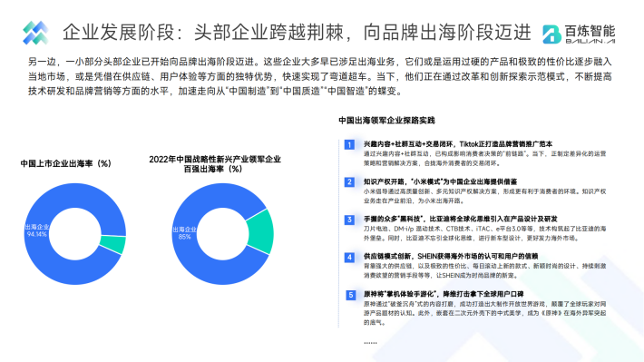644x362 pixels.
Task: Click the title 企业发展阶段 heading
Action: coord(297,33)
